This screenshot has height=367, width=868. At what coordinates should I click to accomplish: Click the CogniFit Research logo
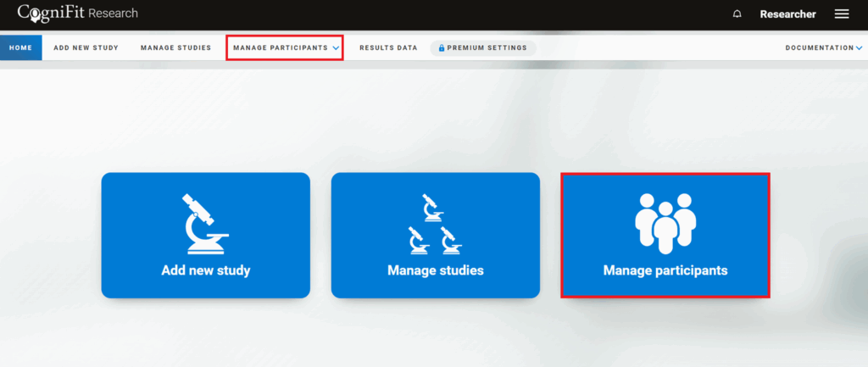pyautogui.click(x=77, y=14)
